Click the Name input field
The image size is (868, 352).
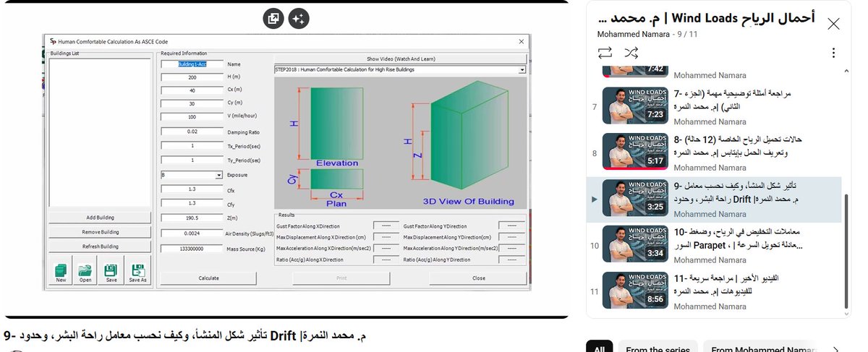(x=192, y=64)
